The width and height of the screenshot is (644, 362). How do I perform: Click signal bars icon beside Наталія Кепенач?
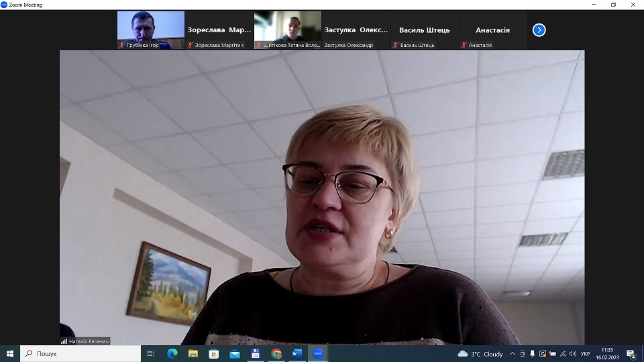click(64, 341)
